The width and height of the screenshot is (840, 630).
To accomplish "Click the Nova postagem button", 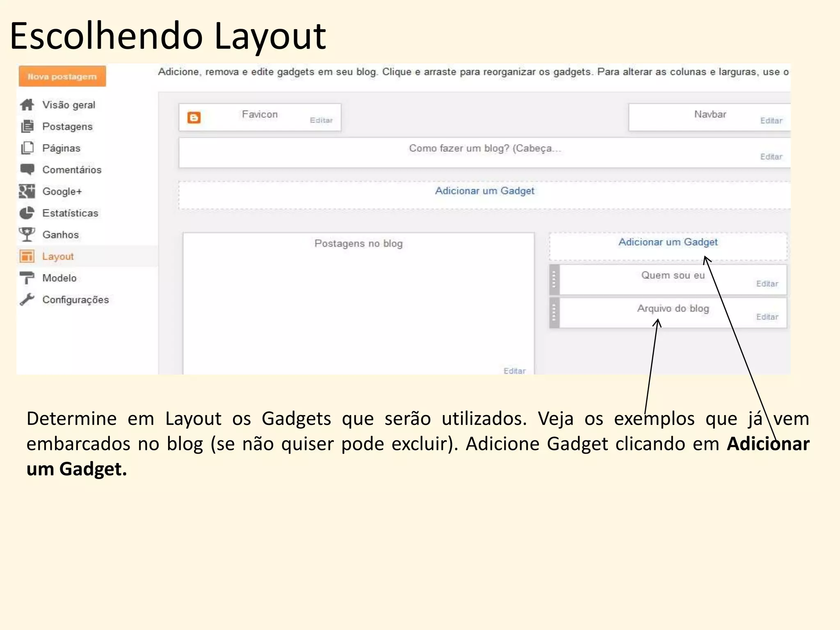I will (62, 76).
